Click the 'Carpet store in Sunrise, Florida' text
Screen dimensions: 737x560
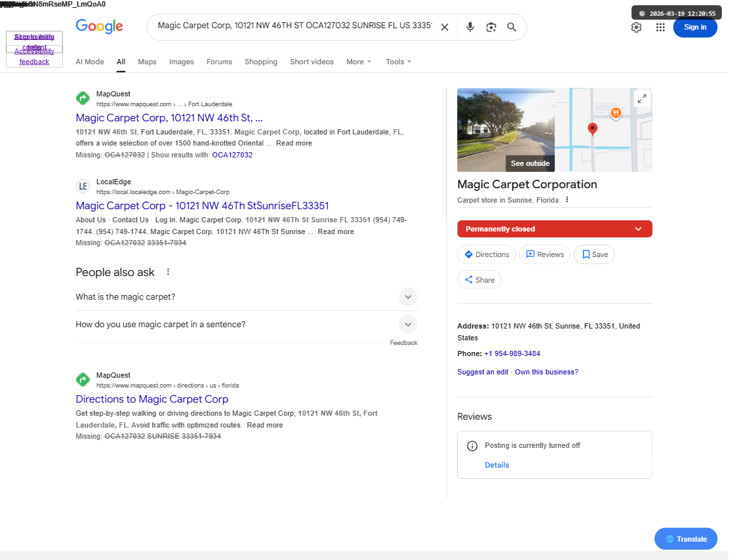(508, 200)
